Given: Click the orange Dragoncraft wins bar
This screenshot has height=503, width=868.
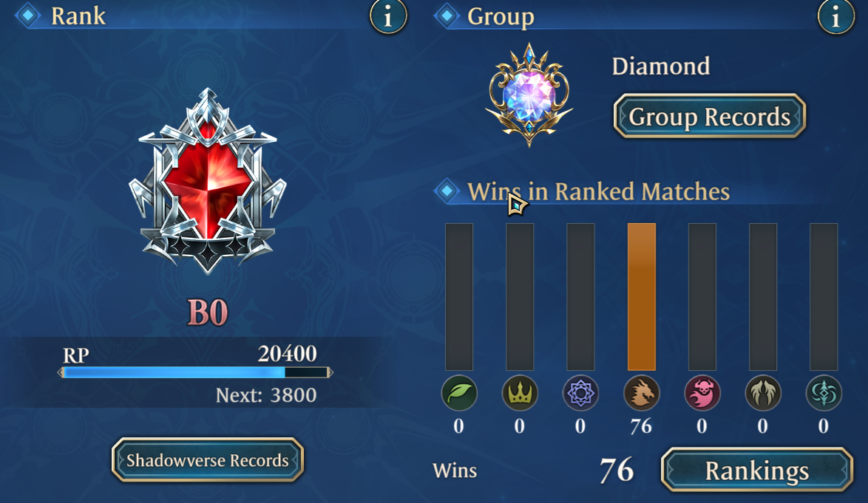Looking at the screenshot, I should coord(642,297).
